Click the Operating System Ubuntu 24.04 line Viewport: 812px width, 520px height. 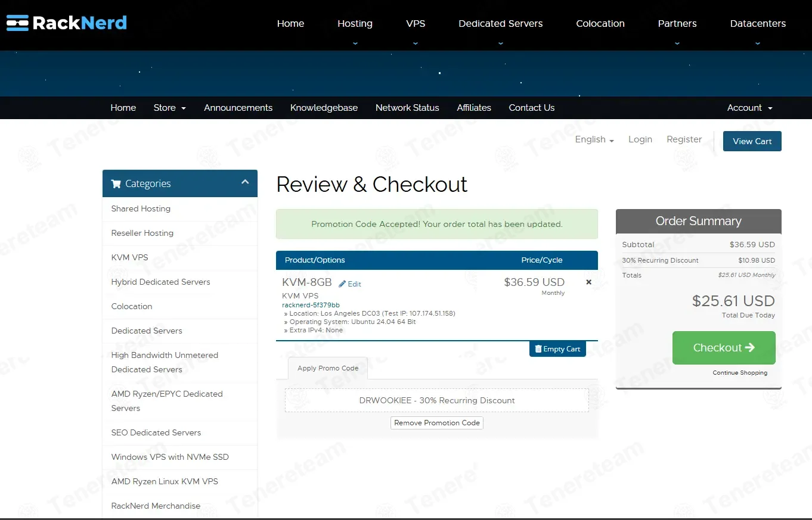[350, 322]
